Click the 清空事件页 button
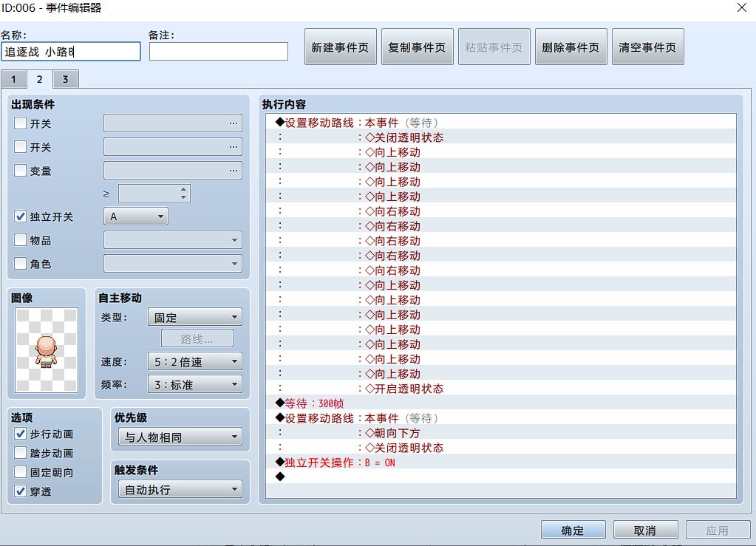The width and height of the screenshot is (756, 546). point(648,47)
